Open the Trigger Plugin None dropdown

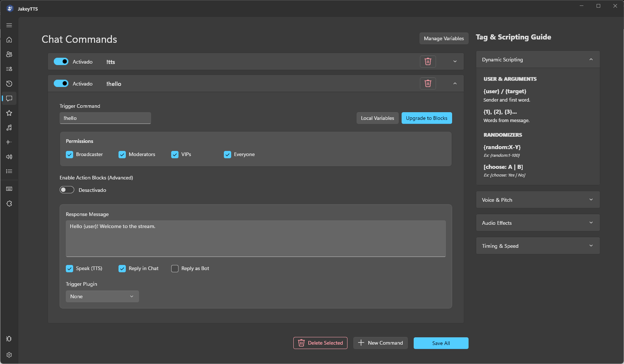102,296
